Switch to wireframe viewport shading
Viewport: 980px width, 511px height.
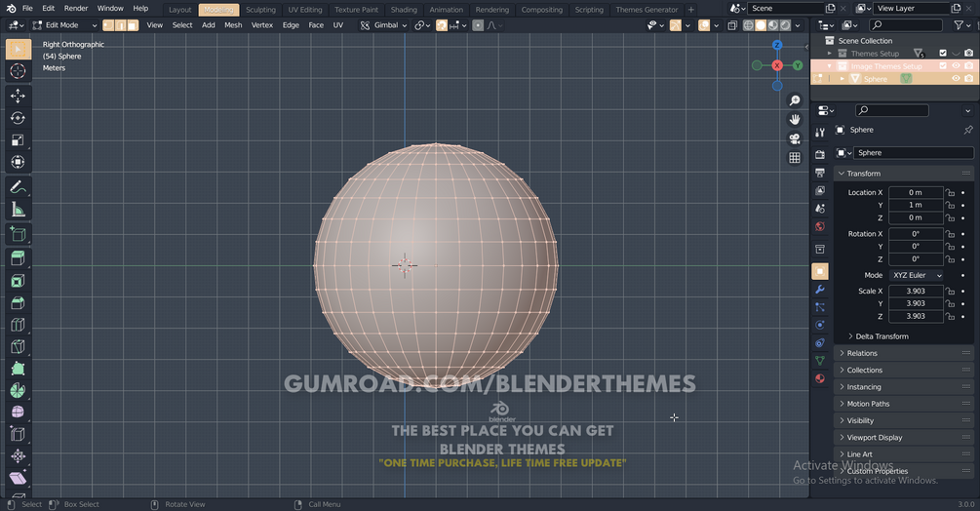click(748, 25)
